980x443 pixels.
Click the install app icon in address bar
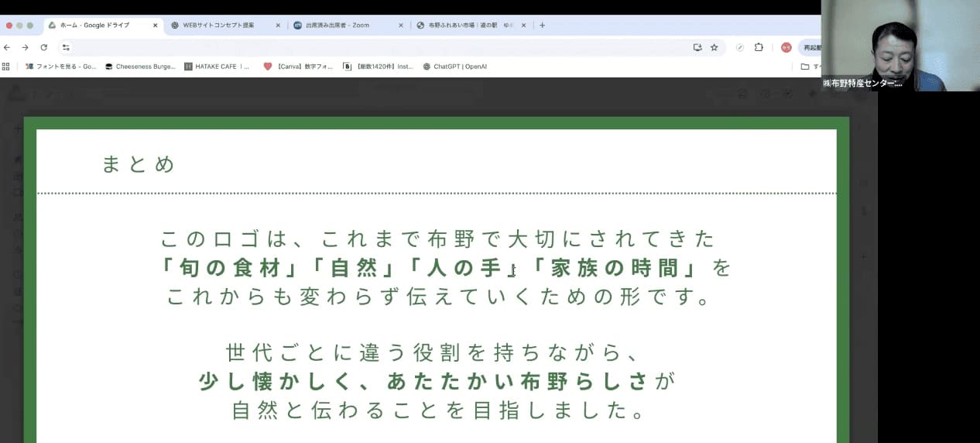click(x=697, y=47)
